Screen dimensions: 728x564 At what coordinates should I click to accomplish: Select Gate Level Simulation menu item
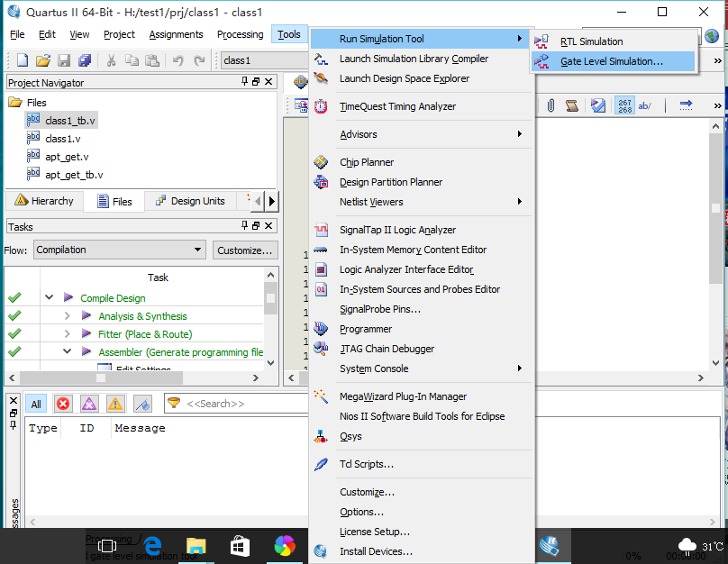[x=613, y=61]
